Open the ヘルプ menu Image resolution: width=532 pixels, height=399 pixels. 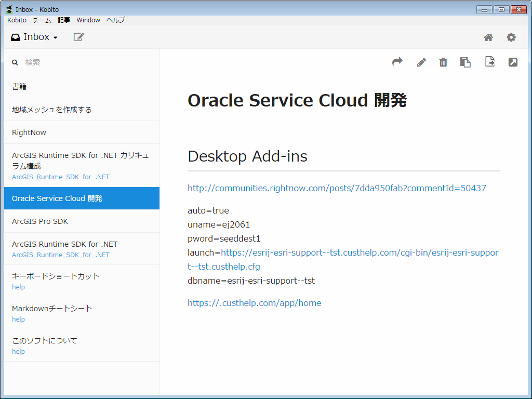point(116,20)
